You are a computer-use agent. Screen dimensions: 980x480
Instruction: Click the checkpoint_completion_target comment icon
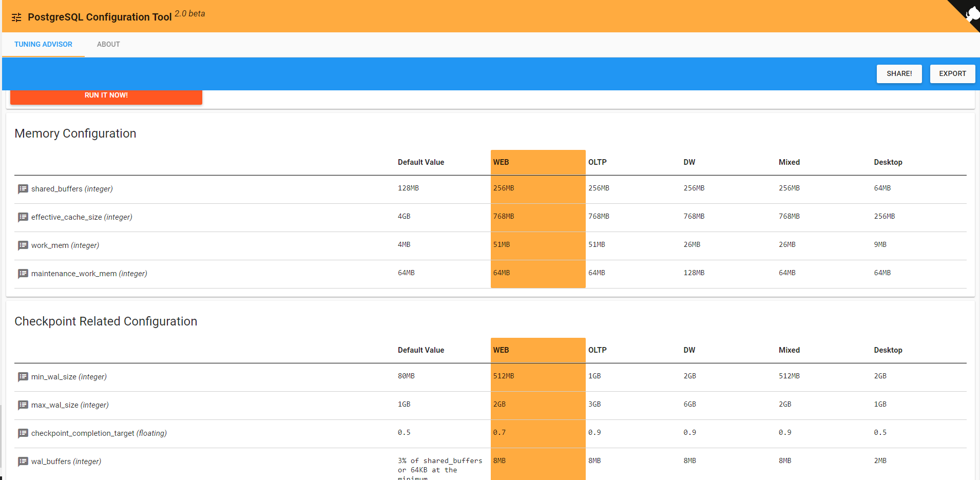pos(23,433)
